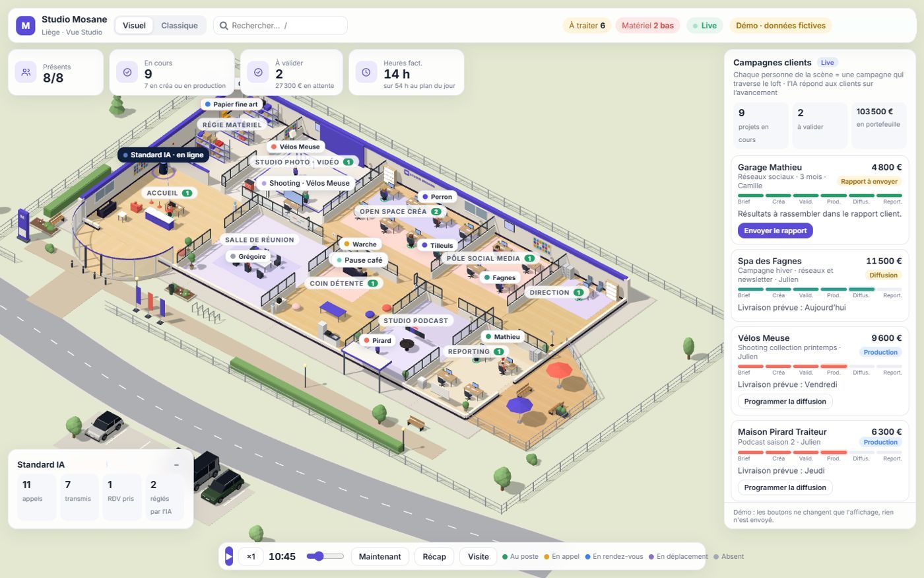
Task: Click the Grégoire person tag
Action: point(248,256)
